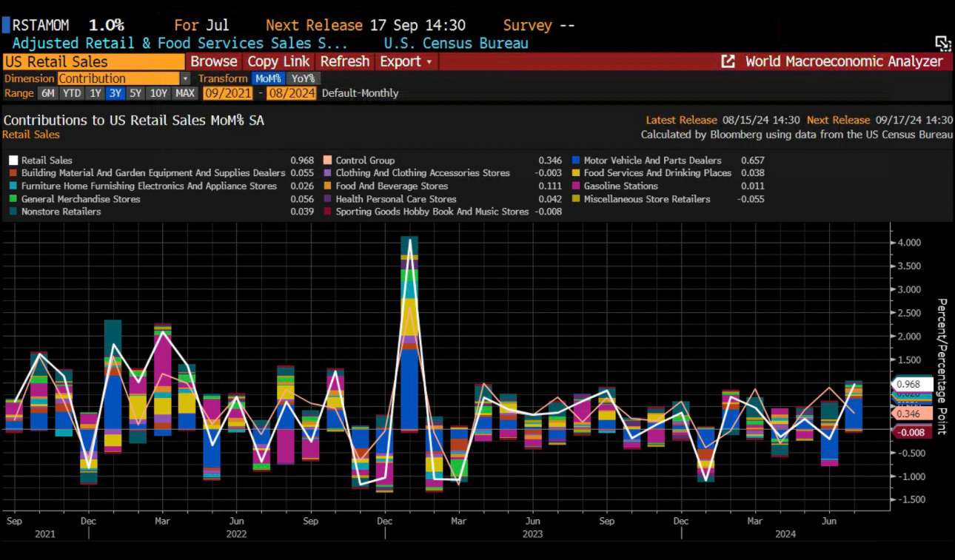Click the white Retail Sales legend square
This screenshot has height=560, width=955.
(12, 161)
